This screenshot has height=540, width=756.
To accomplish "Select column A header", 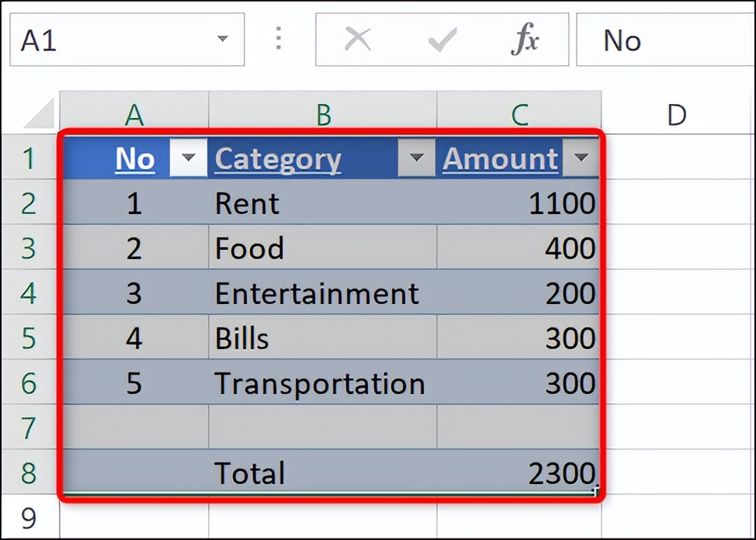I will click(x=134, y=115).
